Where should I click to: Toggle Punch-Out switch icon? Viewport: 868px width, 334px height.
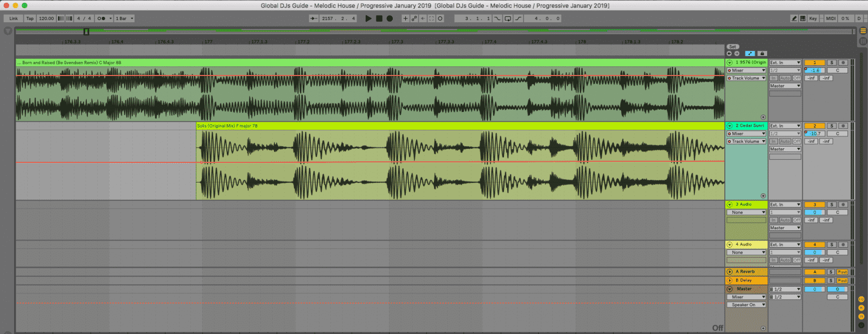518,18
